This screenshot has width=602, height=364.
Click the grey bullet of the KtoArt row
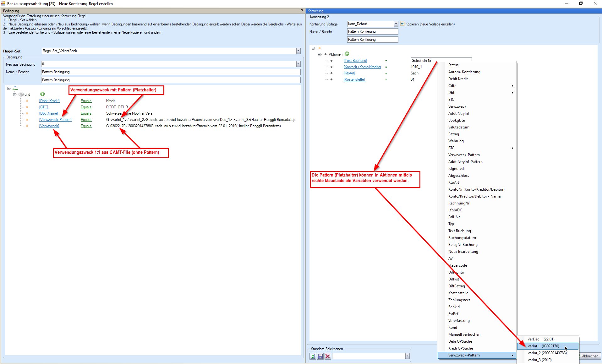(x=331, y=73)
